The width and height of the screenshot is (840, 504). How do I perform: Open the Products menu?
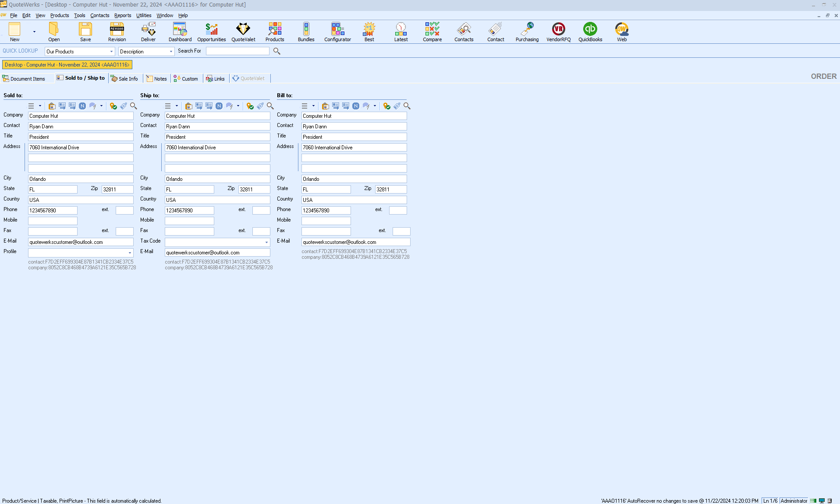(x=60, y=15)
